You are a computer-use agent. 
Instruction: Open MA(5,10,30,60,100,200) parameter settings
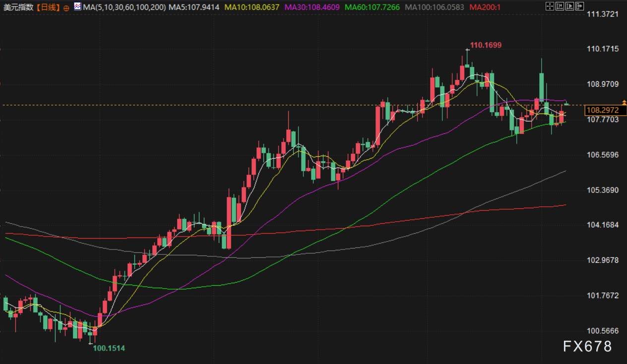coord(125,7)
